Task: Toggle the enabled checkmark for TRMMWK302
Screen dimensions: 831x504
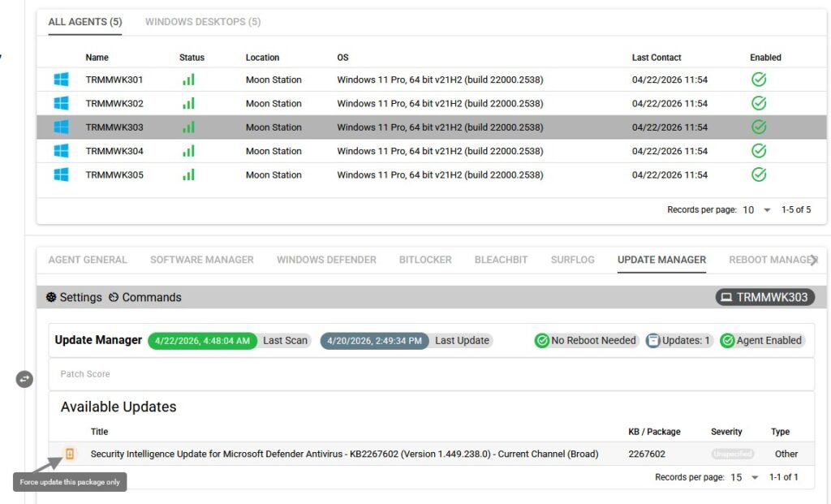Action: pyautogui.click(x=759, y=103)
